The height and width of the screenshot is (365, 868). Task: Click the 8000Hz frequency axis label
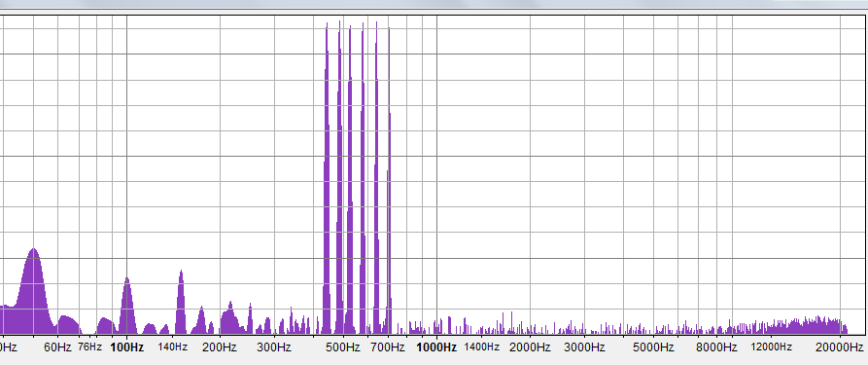[x=716, y=347]
